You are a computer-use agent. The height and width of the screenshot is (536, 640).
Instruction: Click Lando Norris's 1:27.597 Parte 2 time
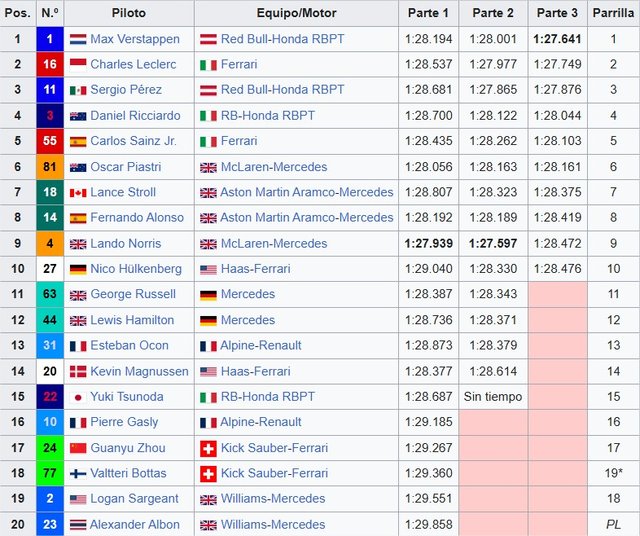tap(493, 244)
